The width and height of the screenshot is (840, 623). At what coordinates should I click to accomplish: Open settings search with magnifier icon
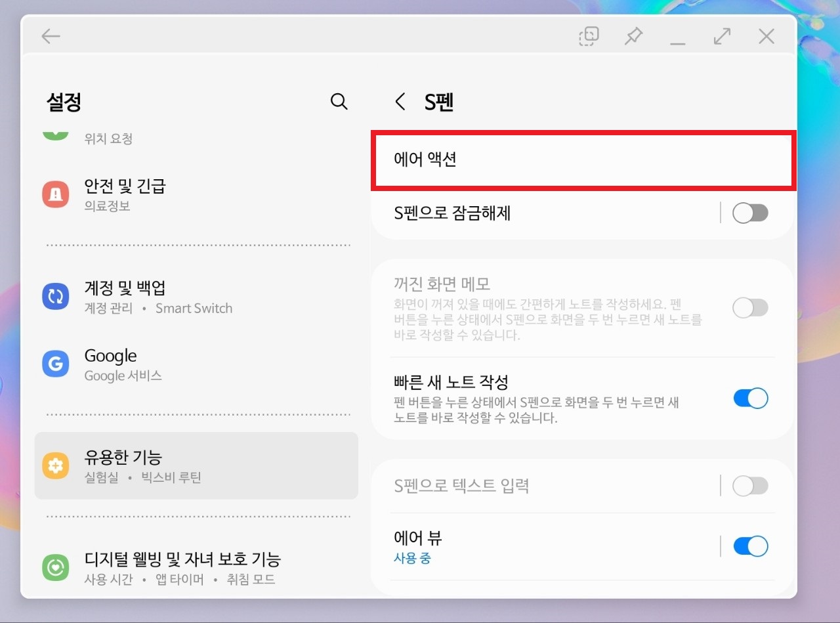(339, 101)
